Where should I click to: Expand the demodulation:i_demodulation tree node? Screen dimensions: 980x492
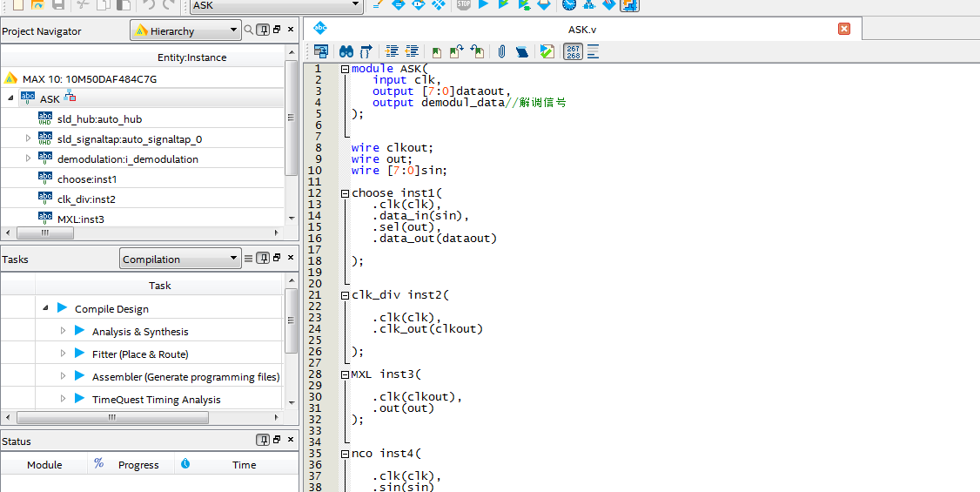click(x=28, y=158)
